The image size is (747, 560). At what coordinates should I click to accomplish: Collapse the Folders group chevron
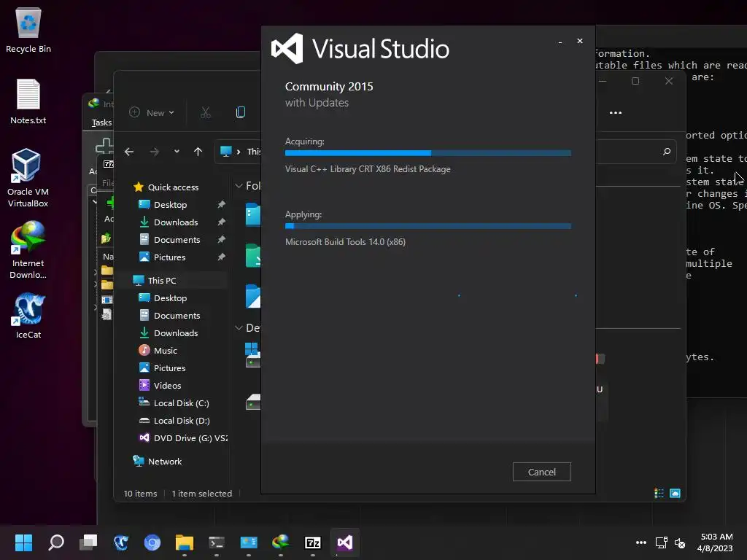[239, 186]
